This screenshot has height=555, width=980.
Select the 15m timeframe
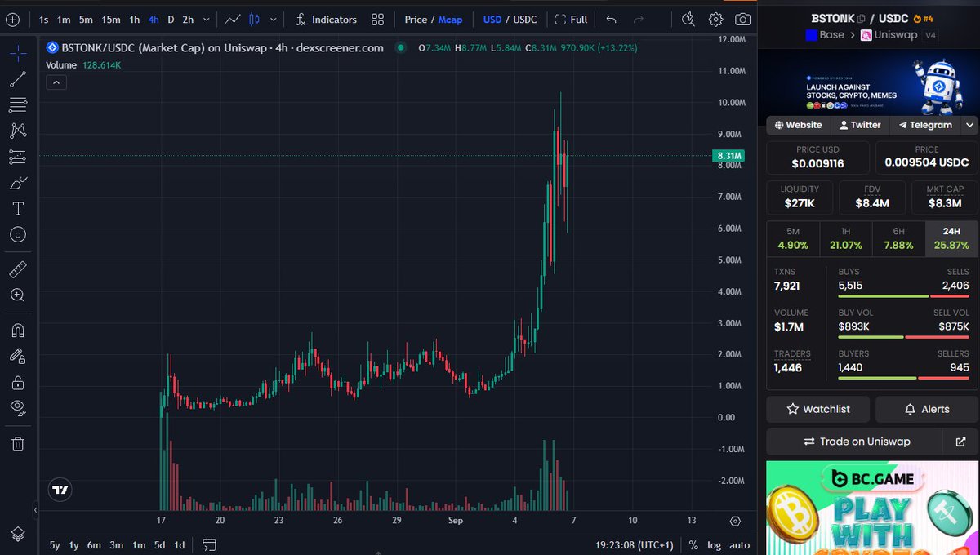point(111,19)
